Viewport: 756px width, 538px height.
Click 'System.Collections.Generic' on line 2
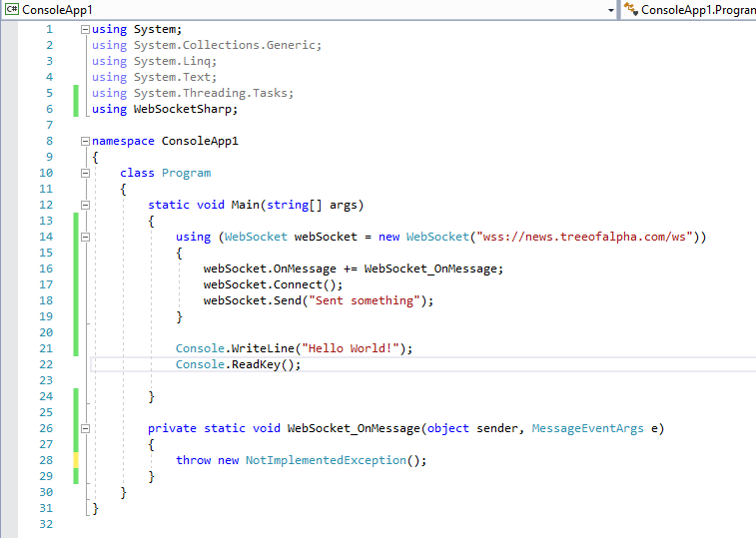225,45
